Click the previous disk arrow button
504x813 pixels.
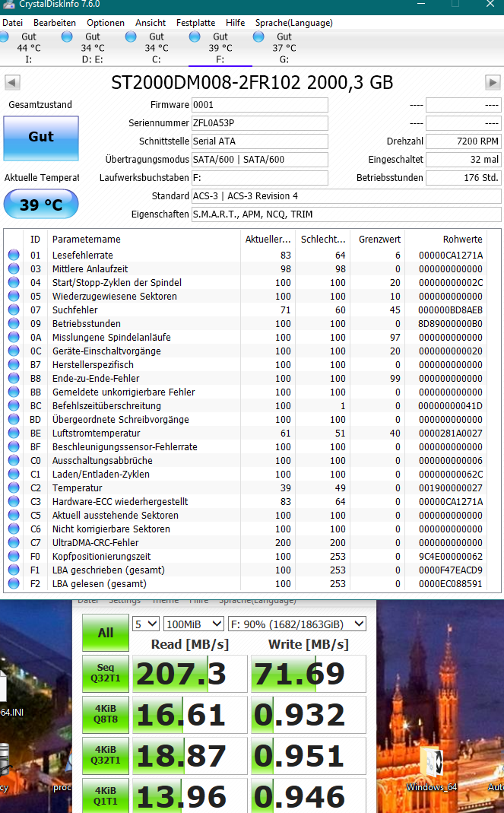pos(12,82)
